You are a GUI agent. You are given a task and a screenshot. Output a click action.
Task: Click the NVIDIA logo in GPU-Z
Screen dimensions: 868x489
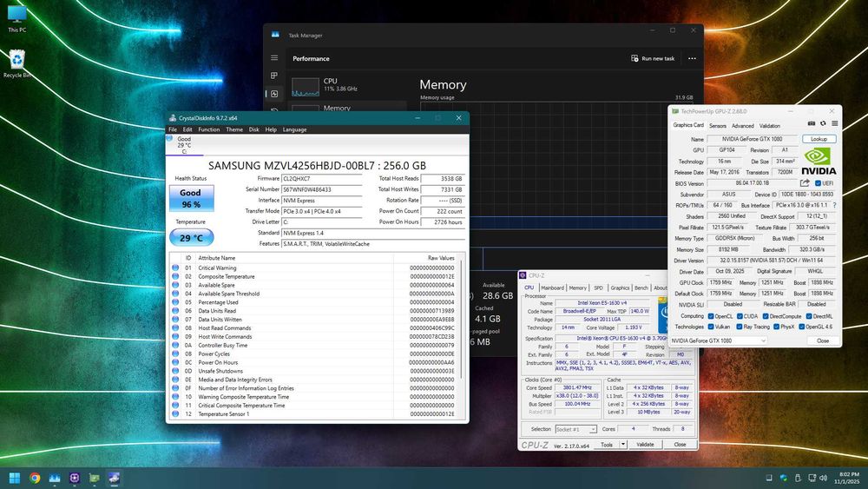point(819,162)
